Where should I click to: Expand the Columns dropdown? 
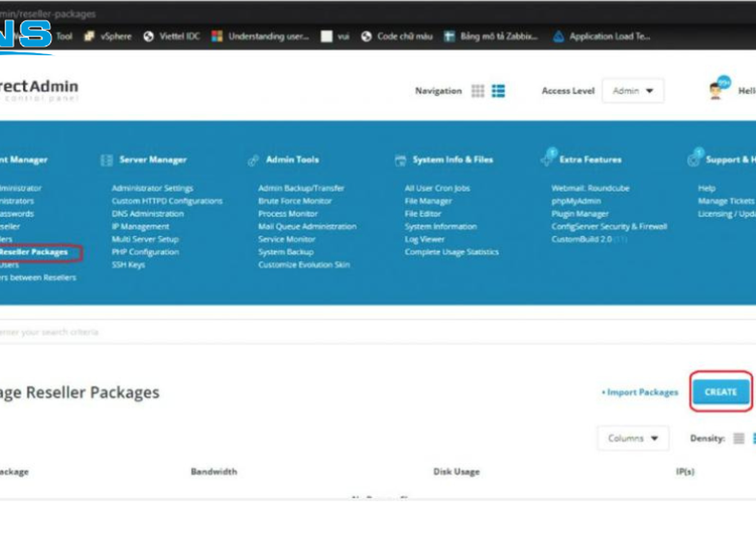633,438
